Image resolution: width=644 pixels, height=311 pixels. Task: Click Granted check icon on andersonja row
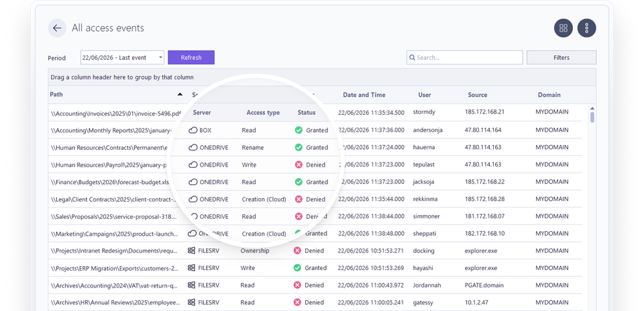[x=299, y=130]
